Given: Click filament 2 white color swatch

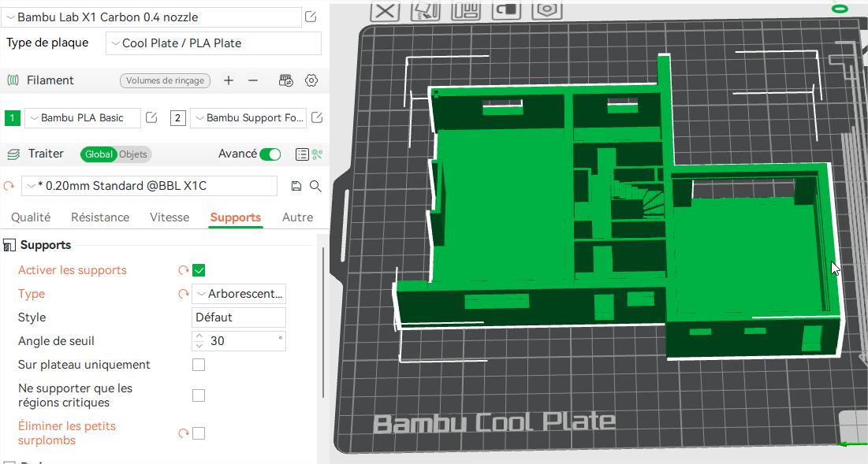Looking at the screenshot, I should [x=177, y=118].
